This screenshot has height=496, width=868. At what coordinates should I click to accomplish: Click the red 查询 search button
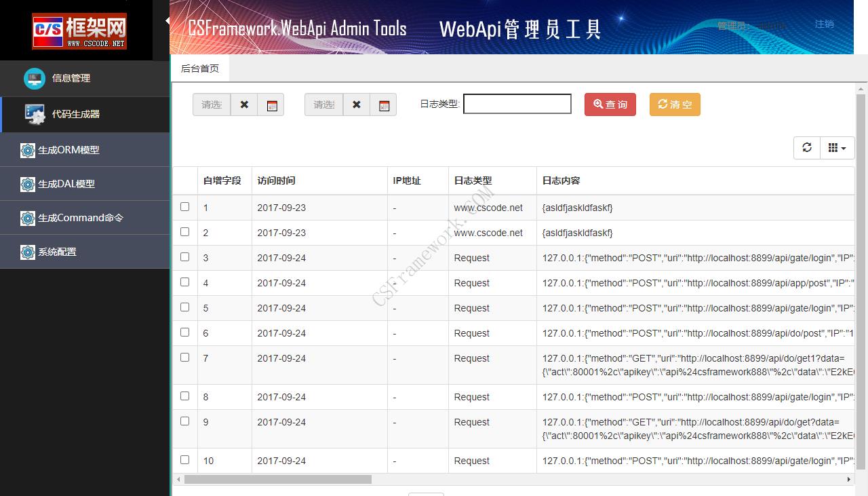610,104
